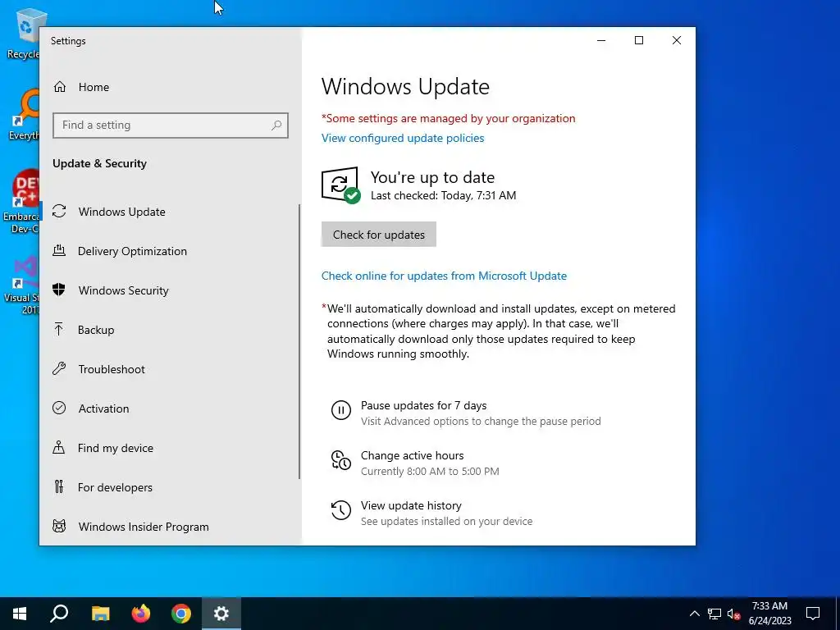Go to Settings Home
The height and width of the screenshot is (630, 840).
pos(169,87)
